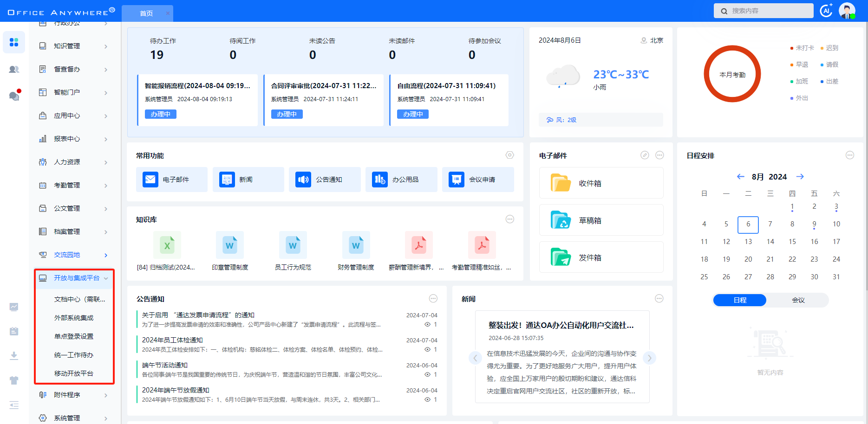Image resolution: width=868 pixels, height=424 pixels.
Task: Click the 公告通知 speaker icon
Action: 304,180
